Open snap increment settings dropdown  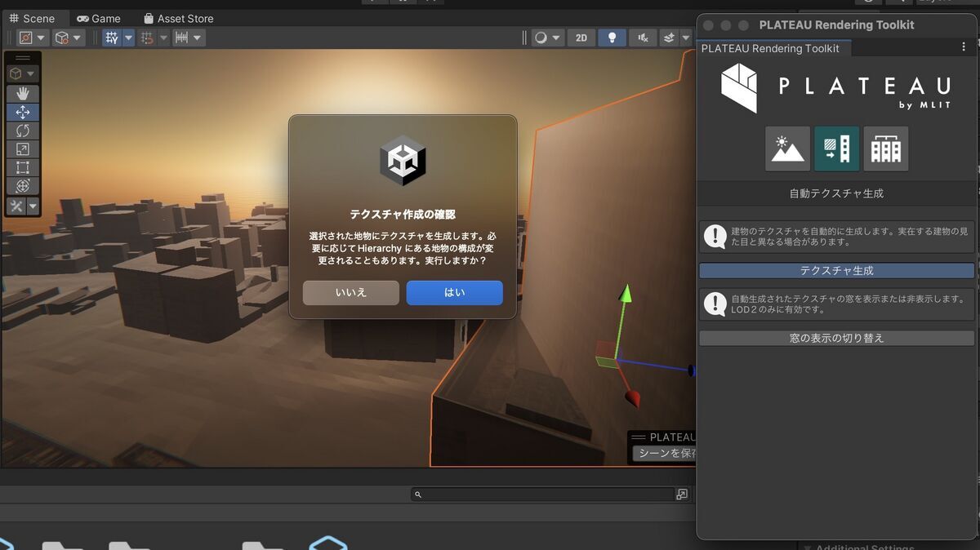189,38
